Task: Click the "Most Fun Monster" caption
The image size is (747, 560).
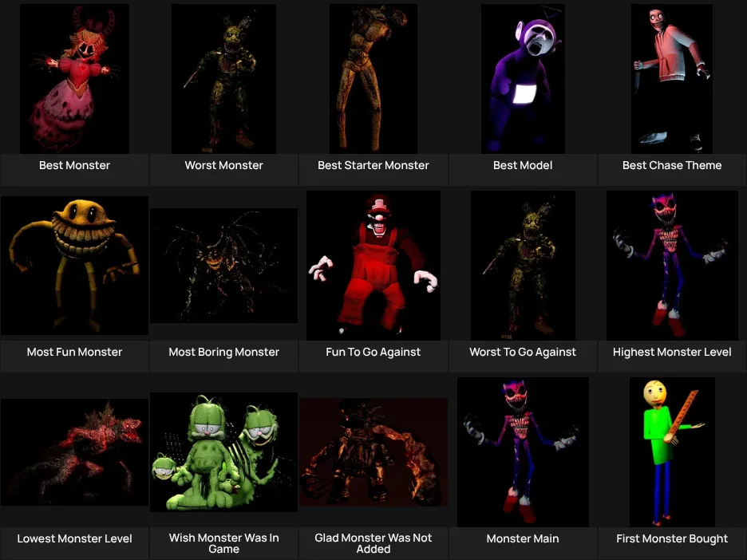Action: pyautogui.click(x=74, y=352)
